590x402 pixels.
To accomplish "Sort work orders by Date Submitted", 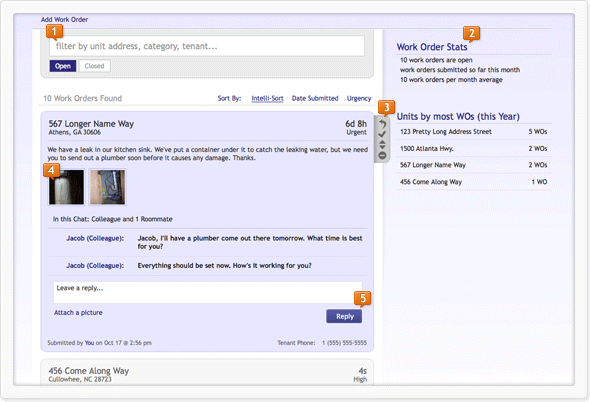I will pos(315,98).
